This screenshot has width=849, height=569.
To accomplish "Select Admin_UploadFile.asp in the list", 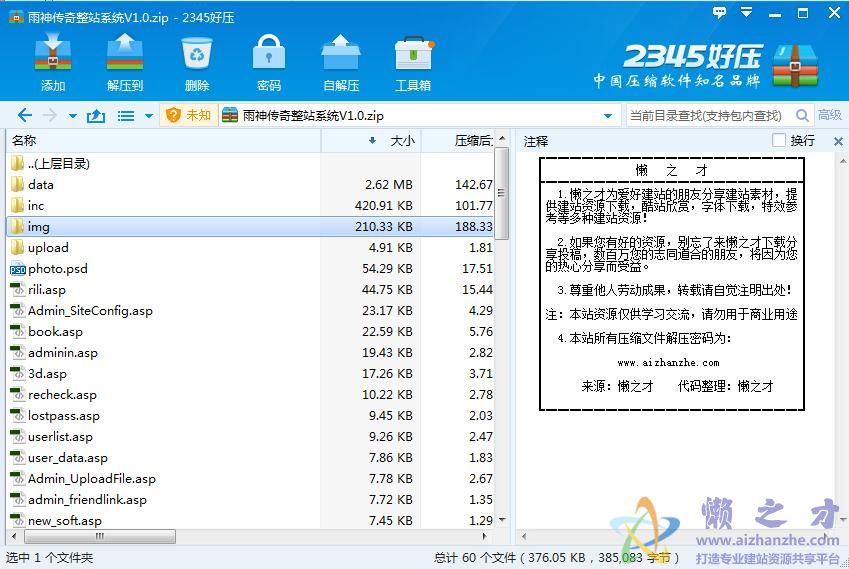I will pyautogui.click(x=250, y=479).
